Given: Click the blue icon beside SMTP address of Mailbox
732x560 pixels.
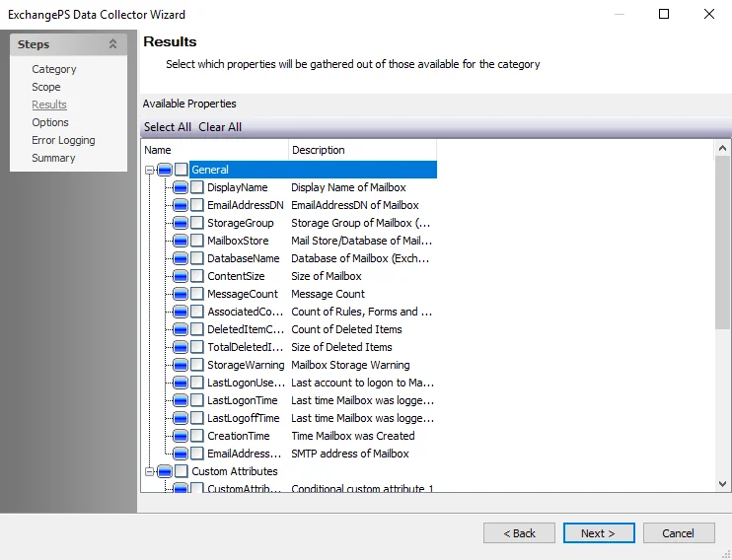Looking at the screenshot, I should (x=181, y=454).
